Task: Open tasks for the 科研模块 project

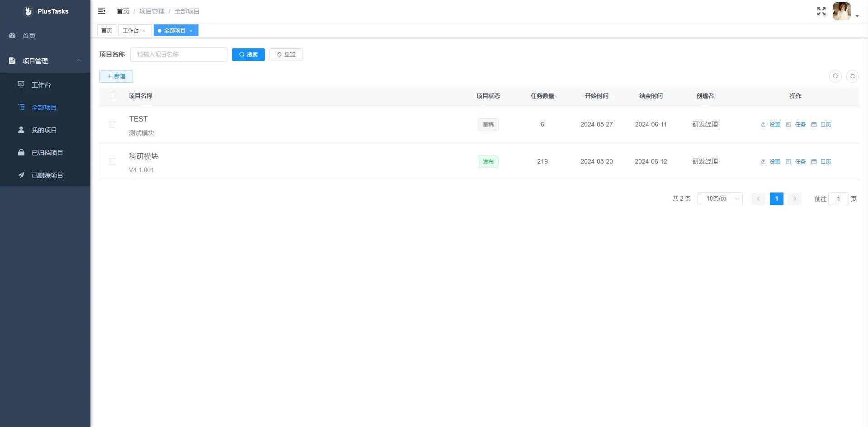Action: click(x=796, y=162)
